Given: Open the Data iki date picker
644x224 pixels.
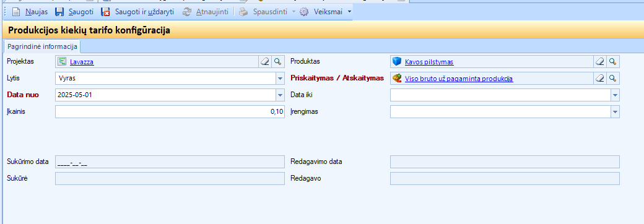Looking at the screenshot, I should tap(616, 95).
